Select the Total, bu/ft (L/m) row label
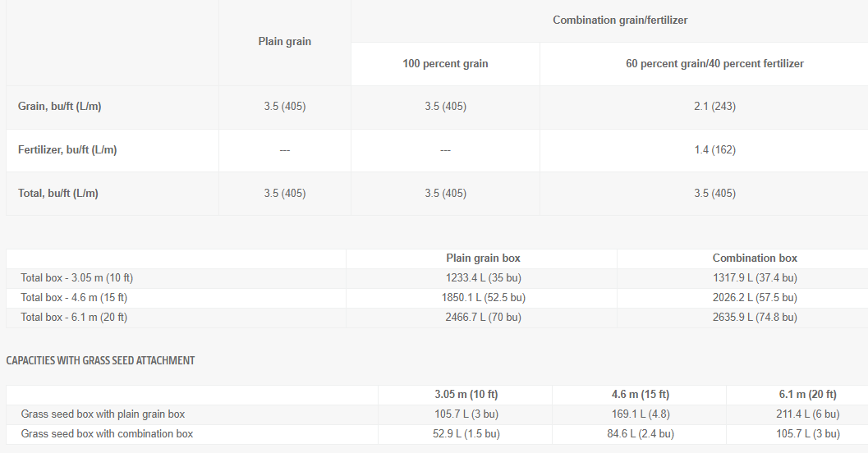This screenshot has width=868, height=453. (57, 193)
